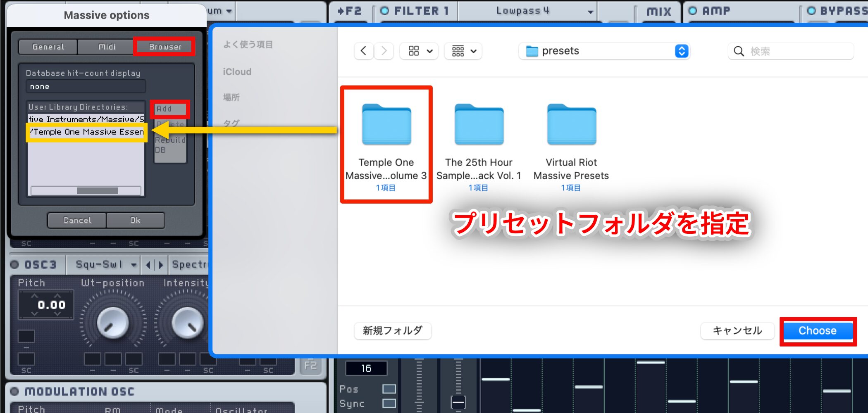The image size is (868, 413).
Task: Expand the presets folder path dropdown
Action: tap(681, 51)
